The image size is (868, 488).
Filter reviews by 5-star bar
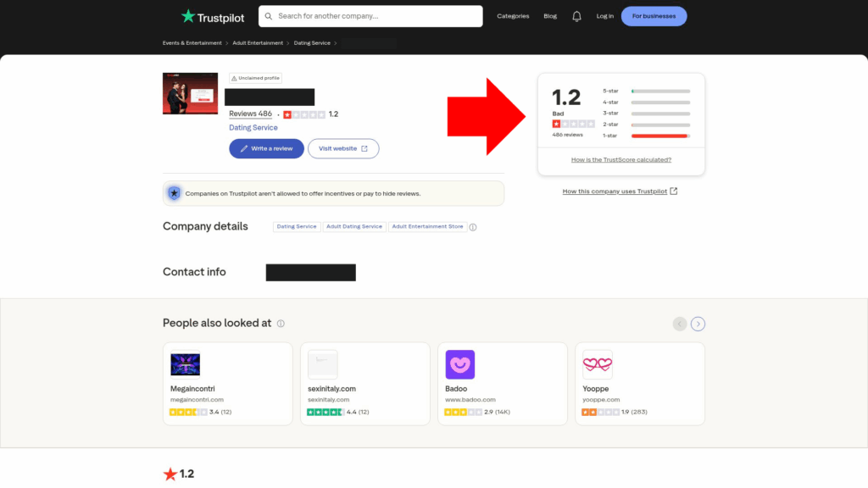click(660, 91)
